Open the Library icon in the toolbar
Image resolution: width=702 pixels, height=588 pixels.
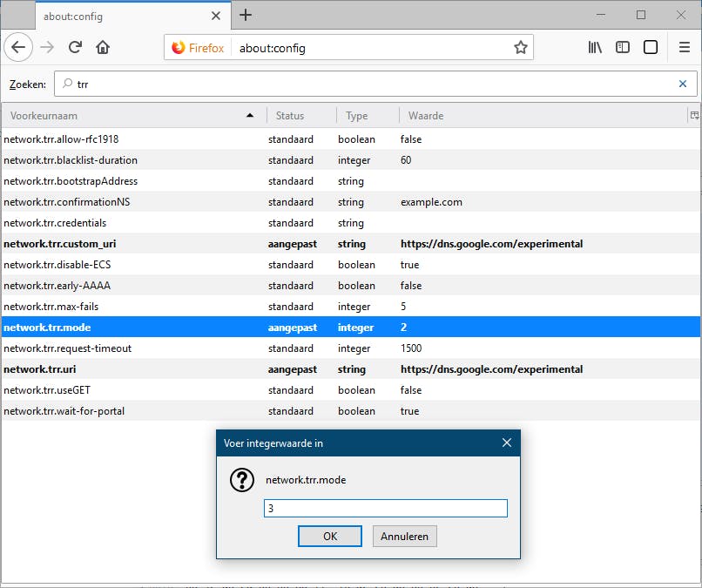point(595,47)
